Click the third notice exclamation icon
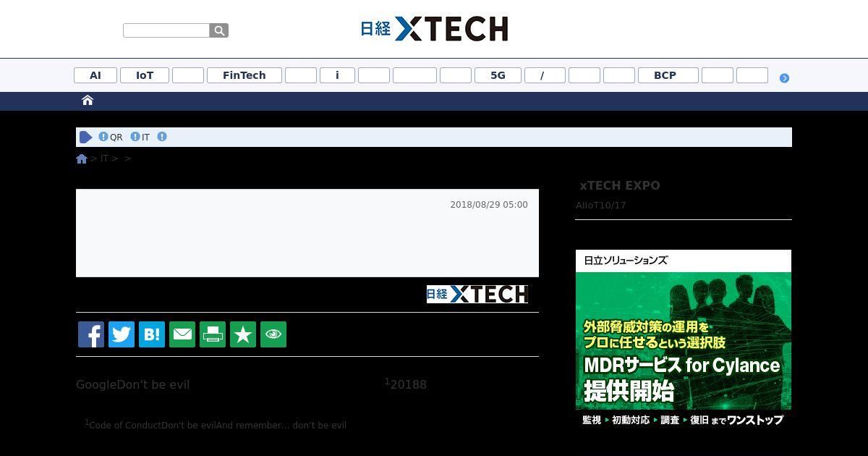The width and height of the screenshot is (868, 456). pyautogui.click(x=162, y=136)
